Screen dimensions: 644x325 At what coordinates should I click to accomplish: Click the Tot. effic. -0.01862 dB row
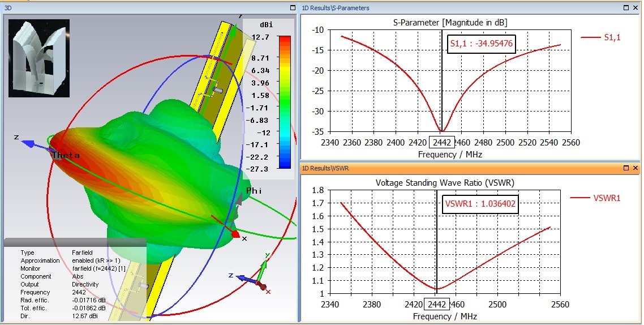tap(63, 308)
